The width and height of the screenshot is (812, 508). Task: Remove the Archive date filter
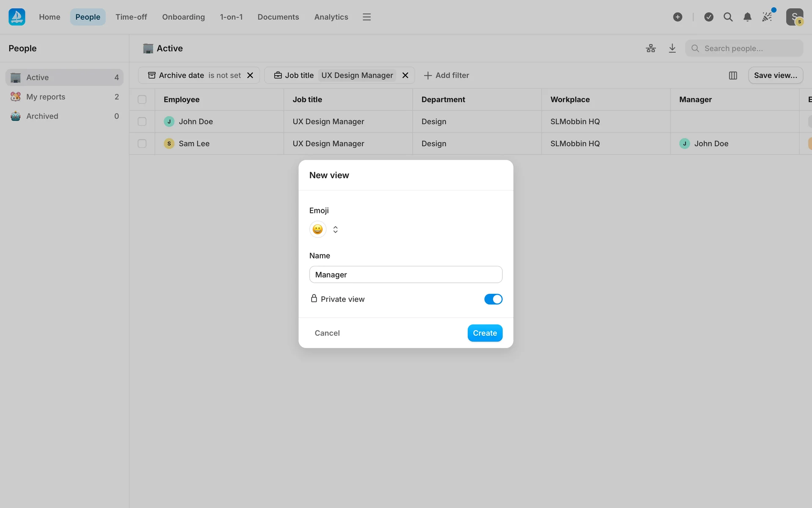[x=250, y=75]
